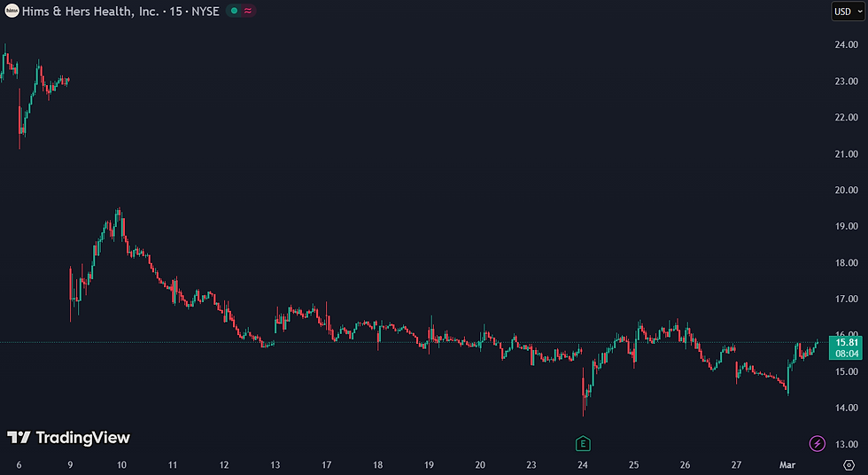Click the green market status dot

(x=234, y=11)
